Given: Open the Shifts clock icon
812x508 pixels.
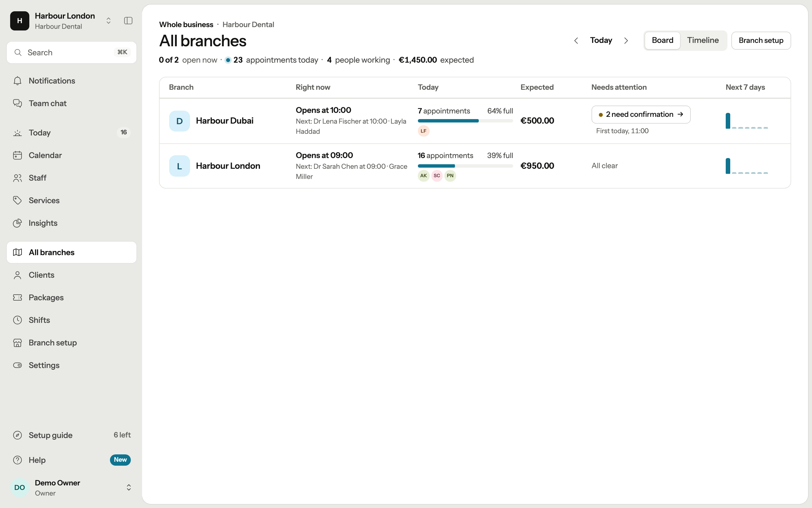Looking at the screenshot, I should click(x=17, y=320).
